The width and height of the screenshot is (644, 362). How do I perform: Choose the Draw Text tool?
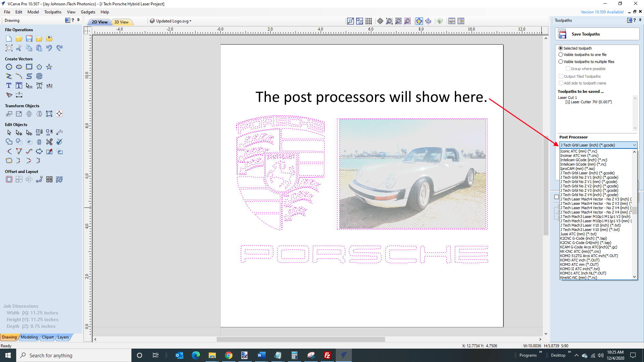click(x=9, y=86)
